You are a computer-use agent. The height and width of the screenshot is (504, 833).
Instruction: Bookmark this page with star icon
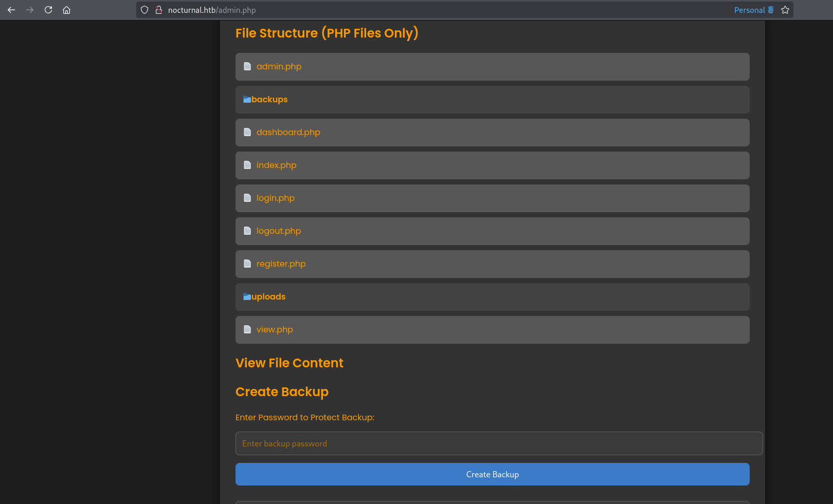pos(785,10)
